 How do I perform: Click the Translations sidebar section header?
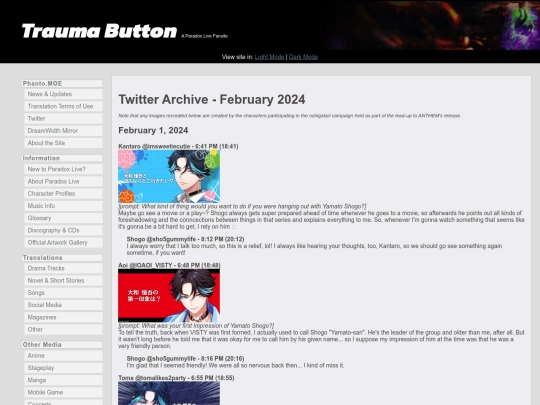(x=62, y=258)
